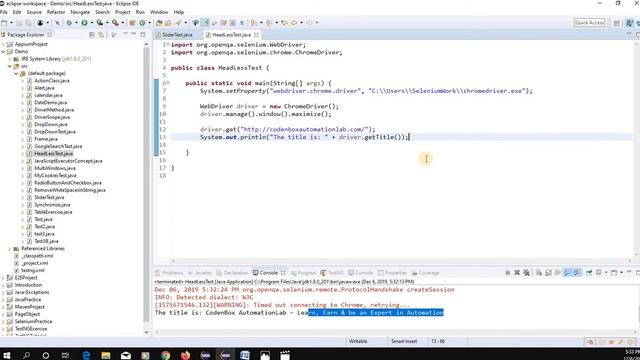Click the Open Console icon
Screen dimensions: 640x360
pos(614,273)
